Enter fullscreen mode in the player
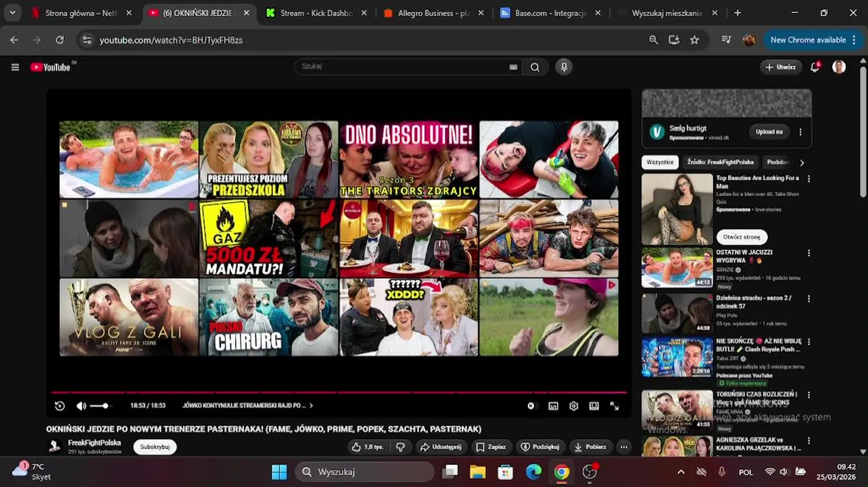 (614, 406)
